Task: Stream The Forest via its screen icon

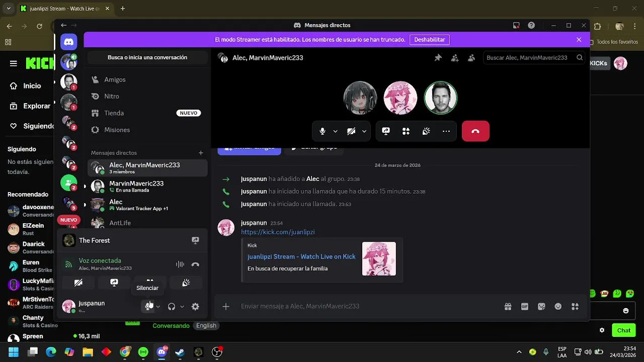Action: tap(195, 240)
